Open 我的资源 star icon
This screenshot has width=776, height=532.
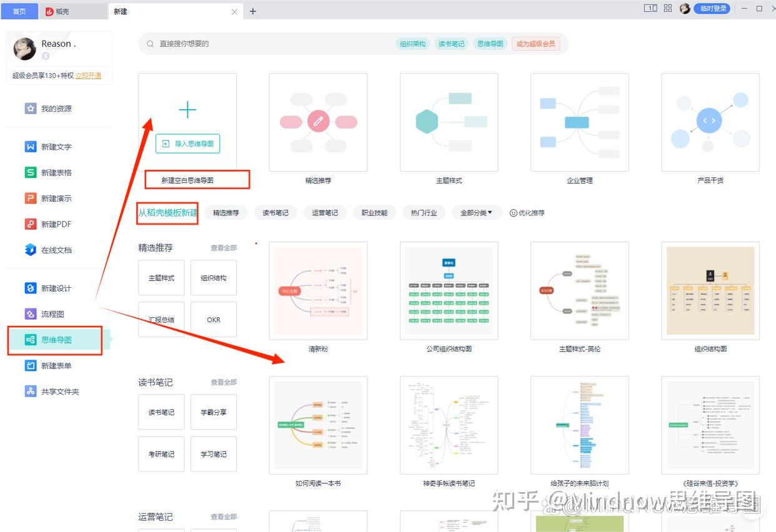point(31,109)
